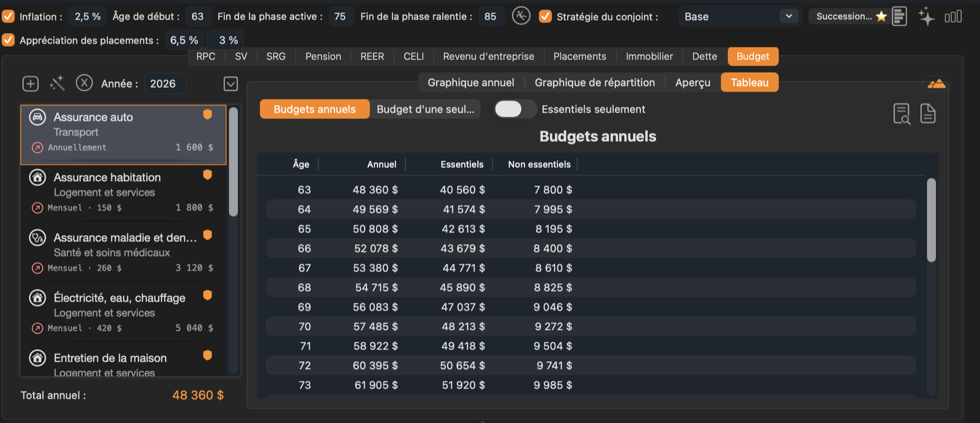Click the stethoscope icon of Assurance maladie
Image resolution: width=980 pixels, height=423 pixels.
pyautogui.click(x=37, y=238)
